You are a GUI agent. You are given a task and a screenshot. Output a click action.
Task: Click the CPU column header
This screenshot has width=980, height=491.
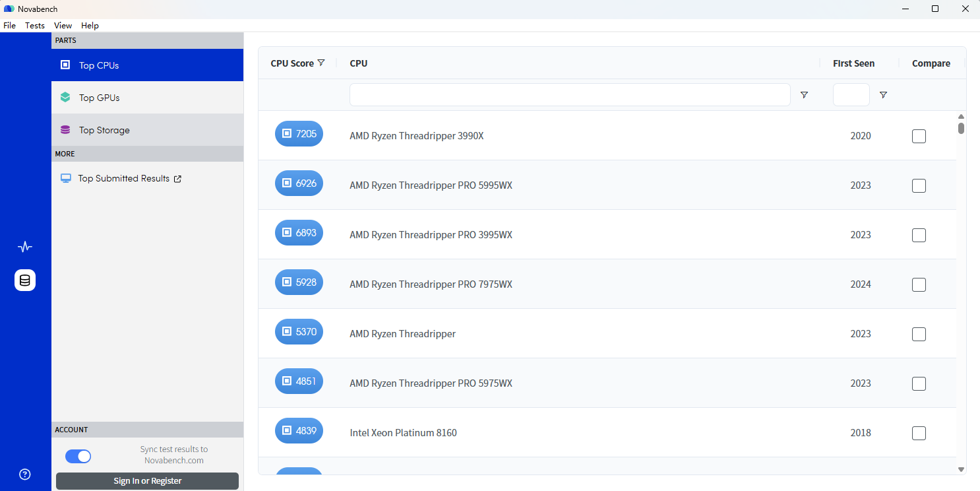tap(359, 63)
